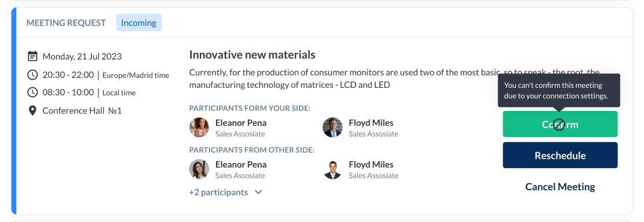The image size is (644, 222).
Task: Show the +2 participants list
Action: pos(218,192)
